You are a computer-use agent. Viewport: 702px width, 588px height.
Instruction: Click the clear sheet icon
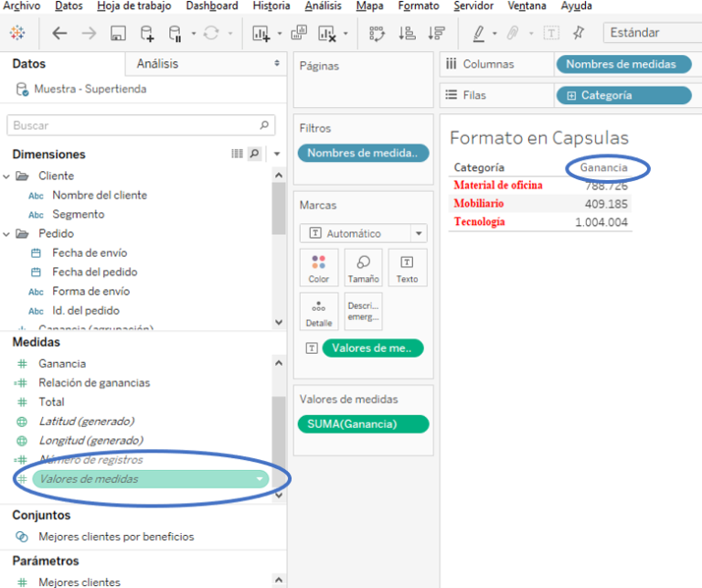[326, 34]
